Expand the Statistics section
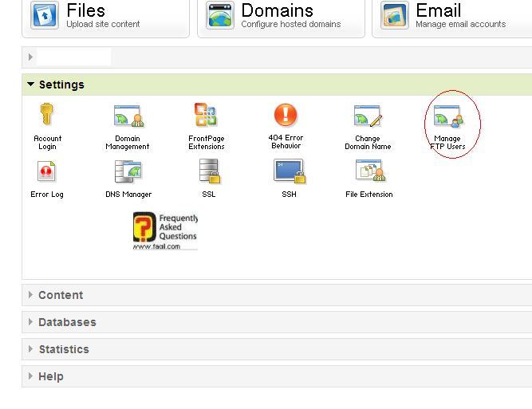Viewport: 532px width, 409px height. tap(63, 349)
